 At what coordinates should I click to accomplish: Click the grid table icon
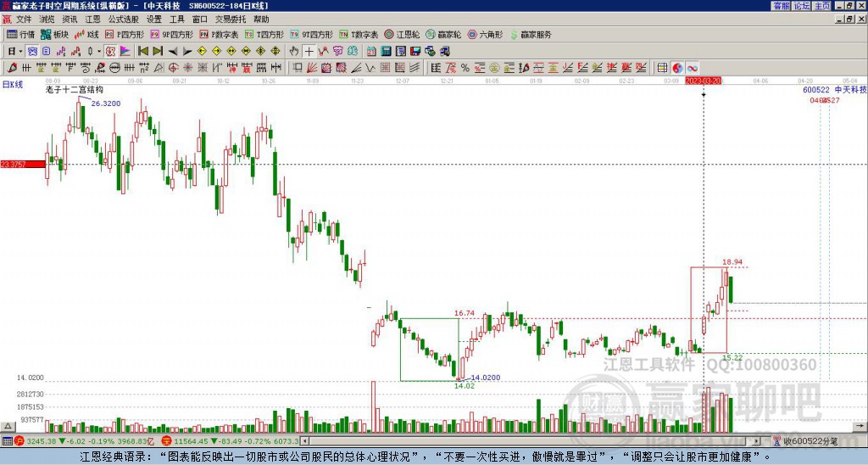click(662, 68)
